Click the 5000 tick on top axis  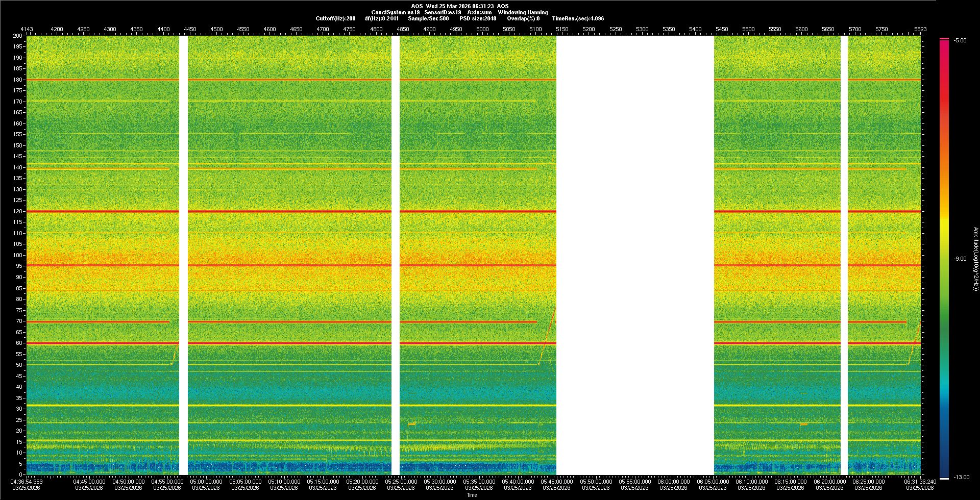tap(482, 29)
